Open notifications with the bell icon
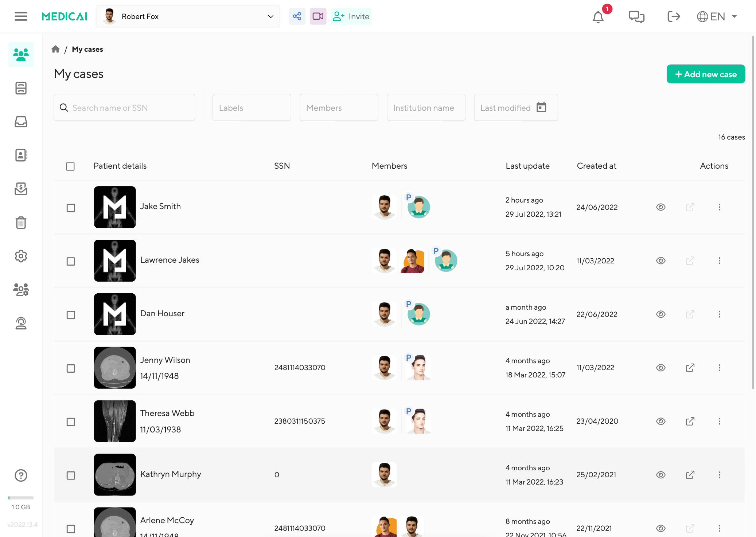756x537 pixels. (598, 17)
